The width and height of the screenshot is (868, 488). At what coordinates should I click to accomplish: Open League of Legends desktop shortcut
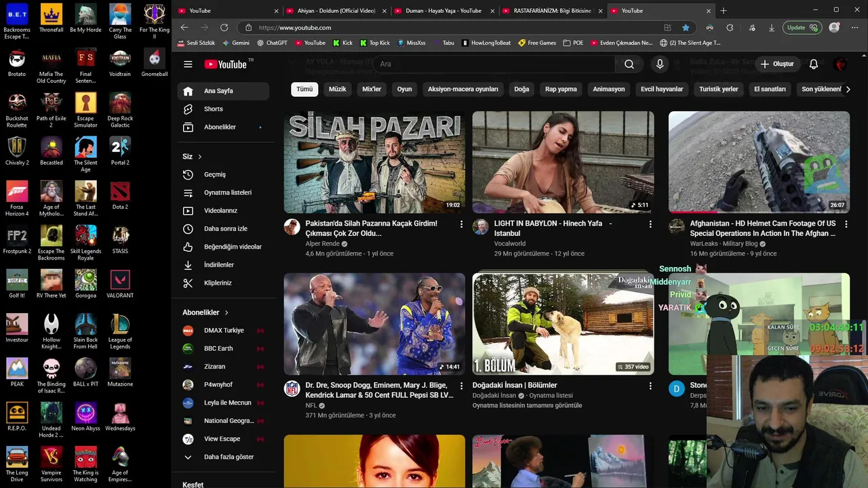click(120, 331)
